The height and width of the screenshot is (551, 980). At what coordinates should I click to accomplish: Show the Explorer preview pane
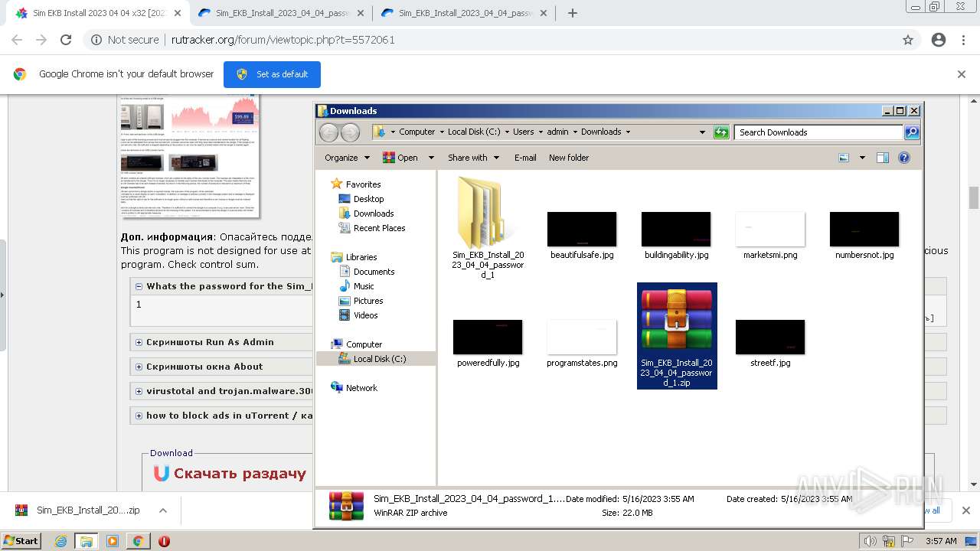(883, 158)
